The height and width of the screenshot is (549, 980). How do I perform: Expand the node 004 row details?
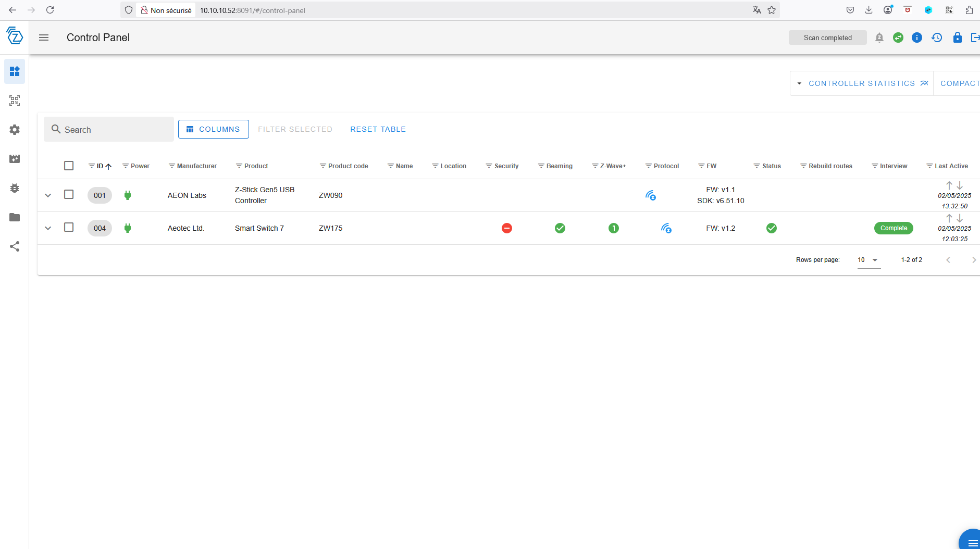[x=48, y=228]
